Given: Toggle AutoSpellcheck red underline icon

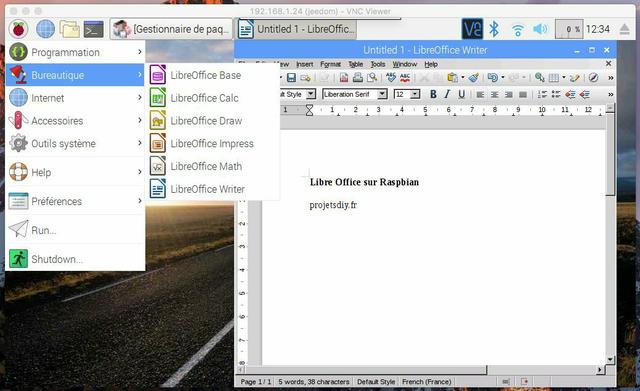Looking at the screenshot, I should point(405,78).
